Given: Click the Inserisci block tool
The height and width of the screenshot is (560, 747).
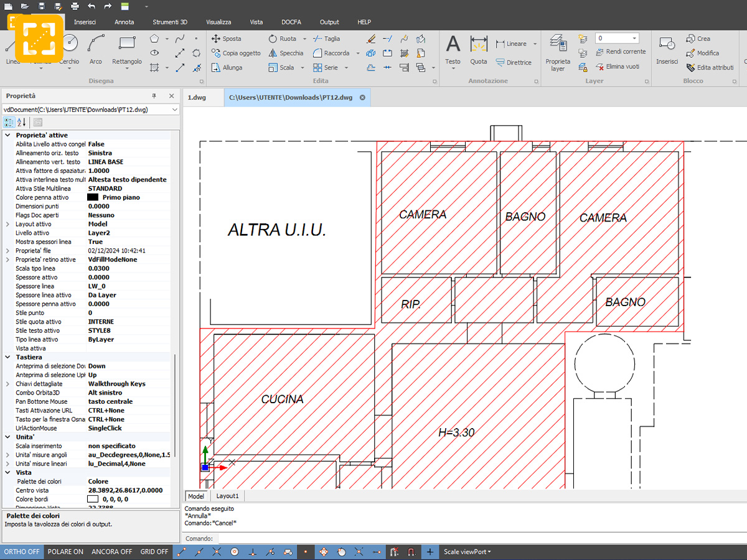Looking at the screenshot, I should 667,50.
